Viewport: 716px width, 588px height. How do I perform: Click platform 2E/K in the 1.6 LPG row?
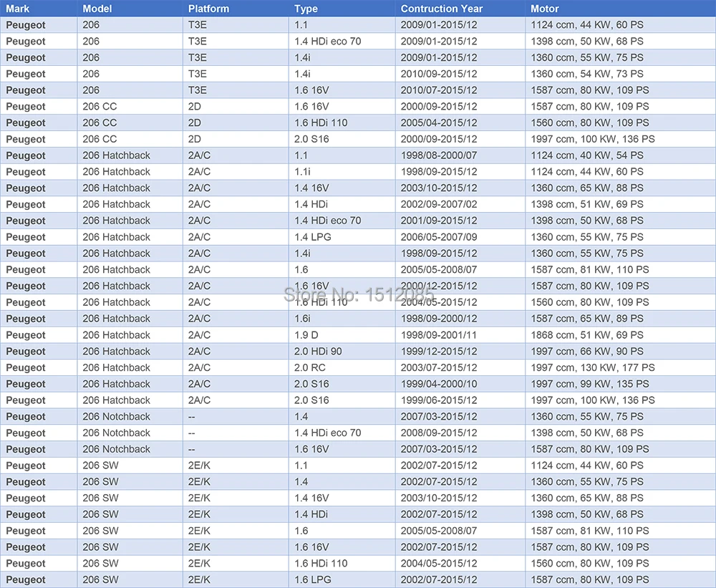click(199, 580)
